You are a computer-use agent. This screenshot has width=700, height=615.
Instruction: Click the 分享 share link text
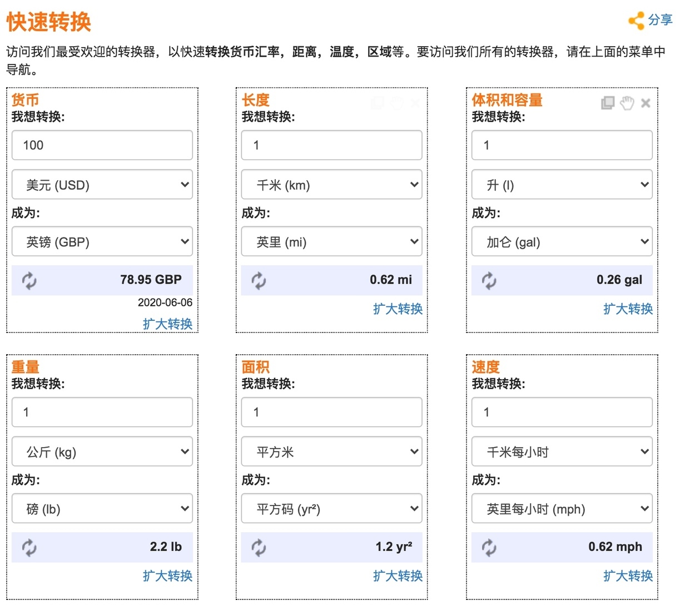coord(661,20)
